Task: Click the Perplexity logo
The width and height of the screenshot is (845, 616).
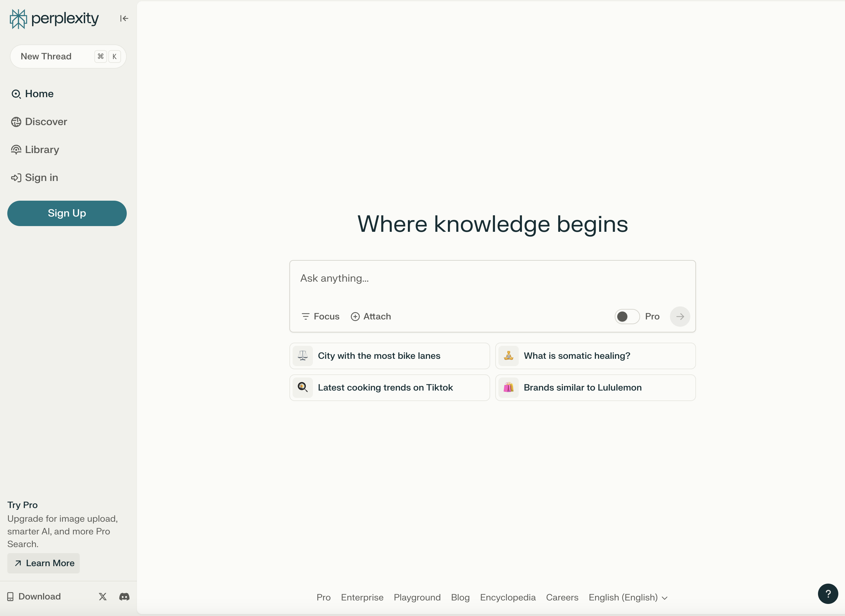Action: (x=54, y=19)
